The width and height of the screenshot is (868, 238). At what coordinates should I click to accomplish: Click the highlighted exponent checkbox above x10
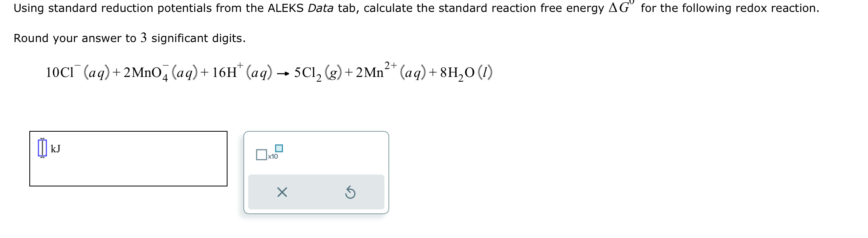[x=279, y=148]
